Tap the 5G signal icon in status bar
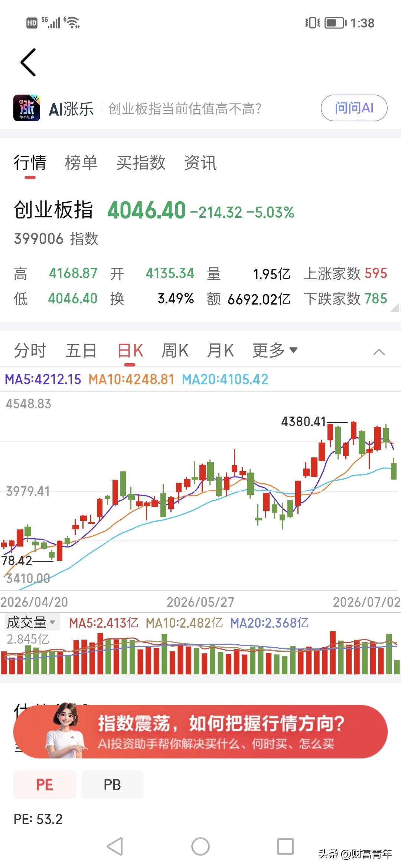Screen dimensions: 401x868 click(x=50, y=23)
